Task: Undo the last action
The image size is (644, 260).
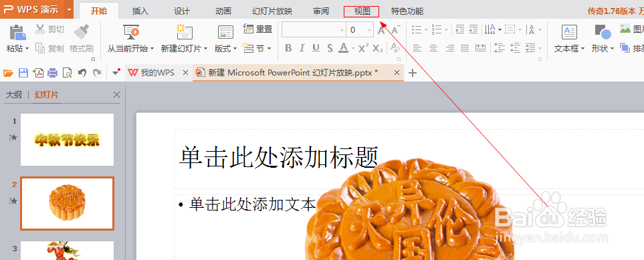Action: [82, 73]
